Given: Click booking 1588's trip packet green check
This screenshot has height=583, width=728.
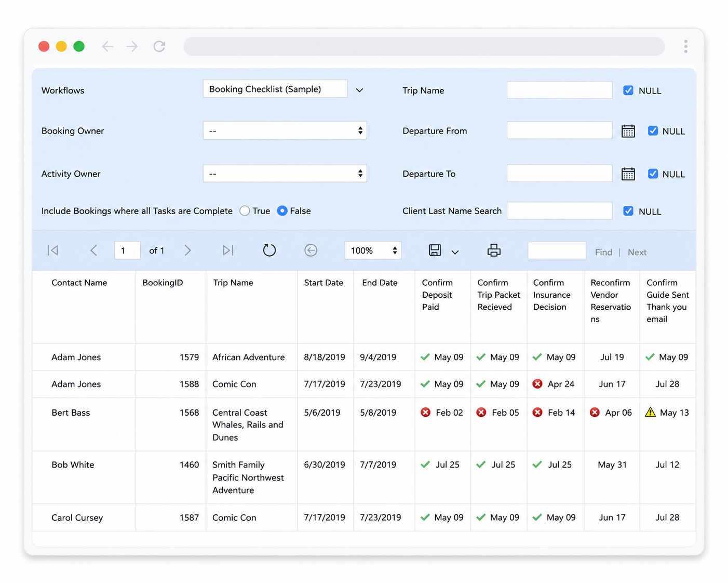Looking at the screenshot, I should click(x=481, y=384).
